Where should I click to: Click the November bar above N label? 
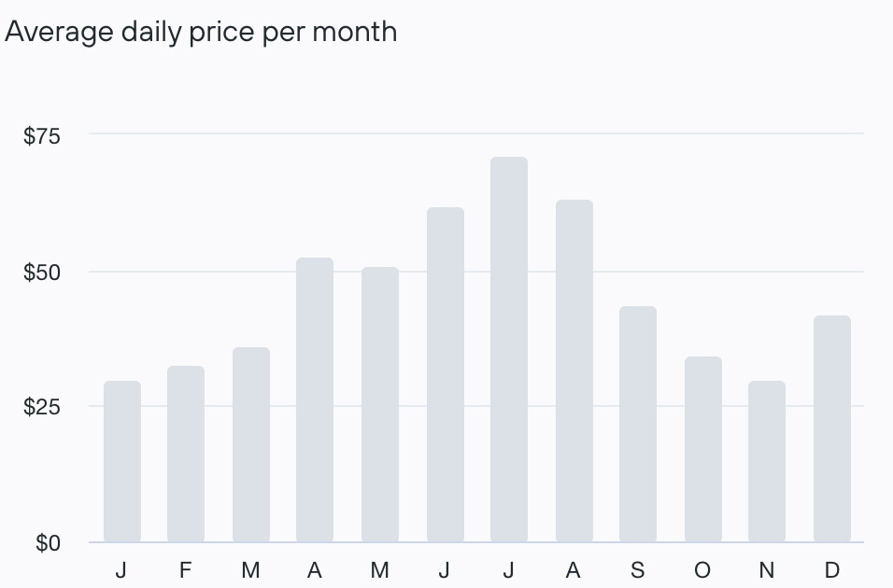pos(767,462)
